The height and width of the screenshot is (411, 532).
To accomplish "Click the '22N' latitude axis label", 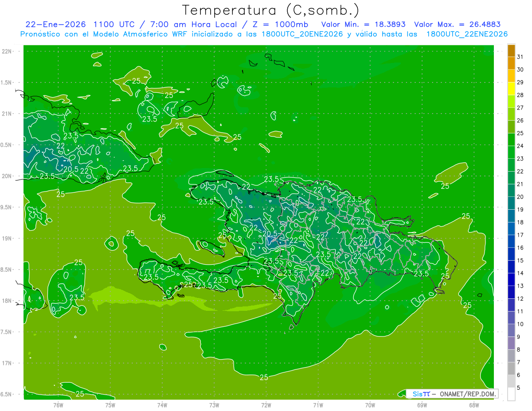I will [x=8, y=51].
